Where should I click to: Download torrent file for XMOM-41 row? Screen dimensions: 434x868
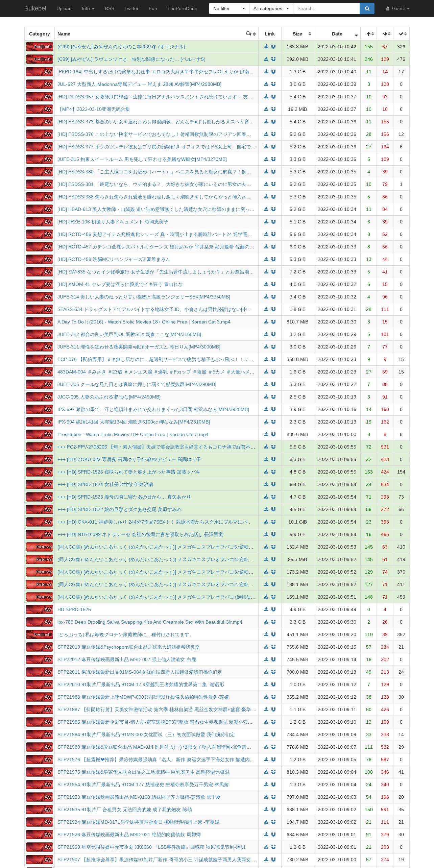click(x=266, y=284)
